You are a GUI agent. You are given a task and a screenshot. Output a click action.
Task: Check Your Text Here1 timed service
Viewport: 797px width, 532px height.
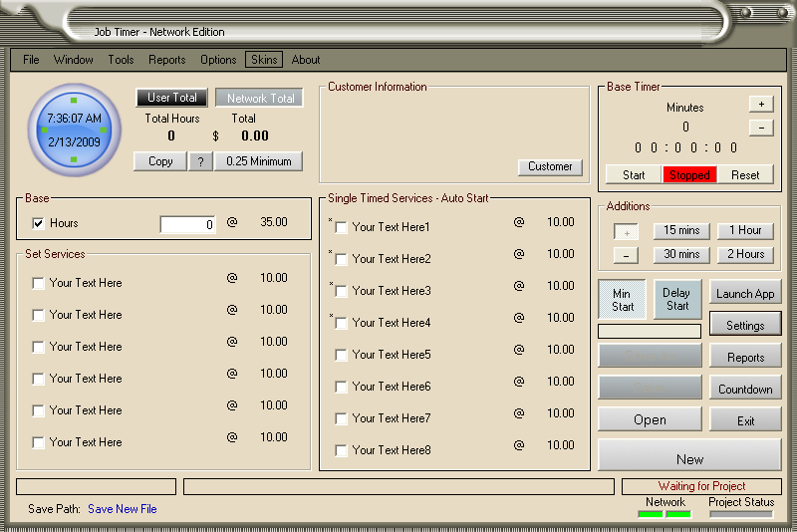(x=341, y=227)
